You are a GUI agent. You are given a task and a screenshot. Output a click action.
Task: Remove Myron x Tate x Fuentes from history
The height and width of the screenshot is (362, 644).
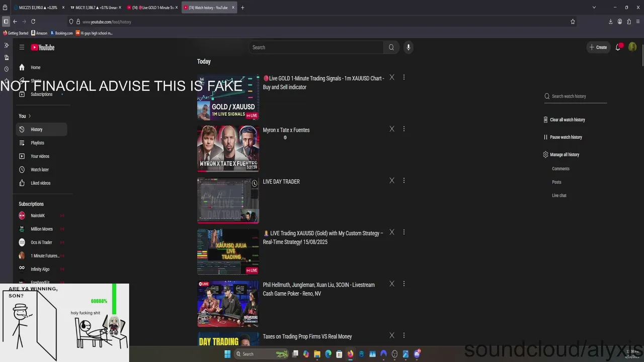coord(392,129)
